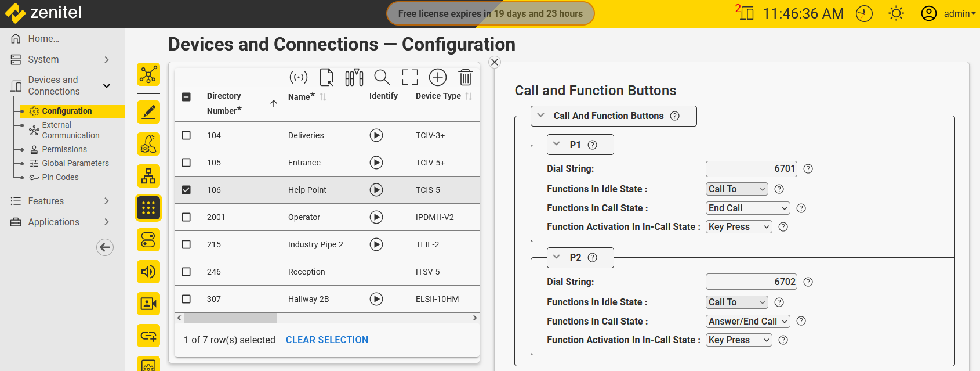Uncheck the selected Help Point row checkbox
This screenshot has width=980, height=371.
pyautogui.click(x=186, y=190)
